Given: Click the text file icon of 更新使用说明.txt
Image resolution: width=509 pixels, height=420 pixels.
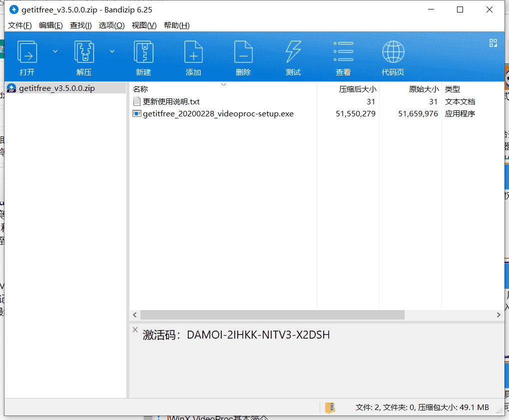Looking at the screenshot, I should pyautogui.click(x=137, y=101).
